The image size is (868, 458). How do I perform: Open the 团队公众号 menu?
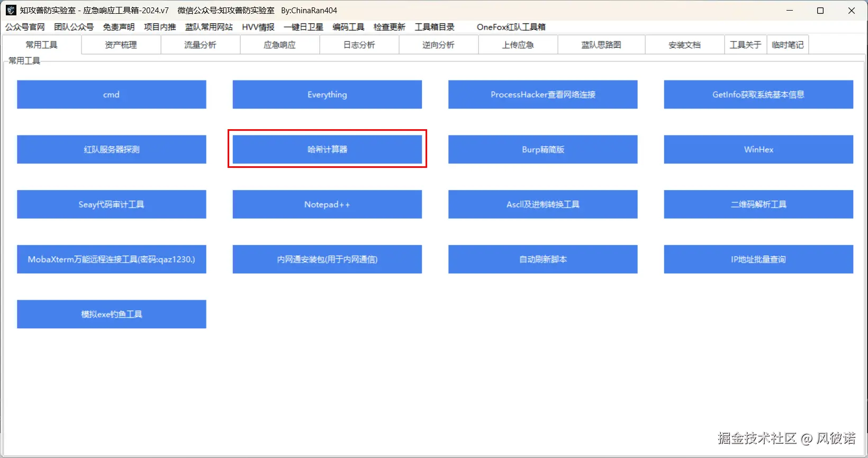tap(74, 27)
